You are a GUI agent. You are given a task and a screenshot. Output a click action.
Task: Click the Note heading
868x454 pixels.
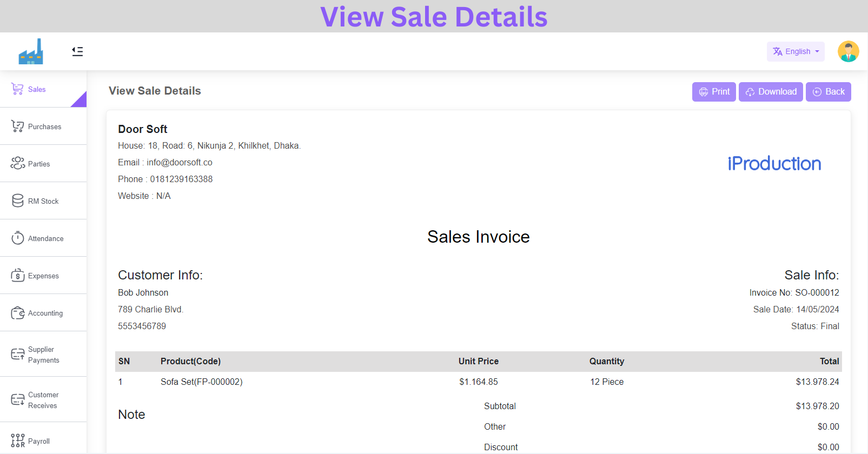pos(131,415)
